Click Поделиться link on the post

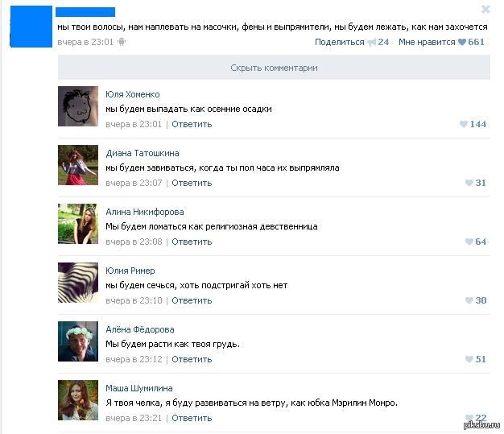click(x=340, y=42)
